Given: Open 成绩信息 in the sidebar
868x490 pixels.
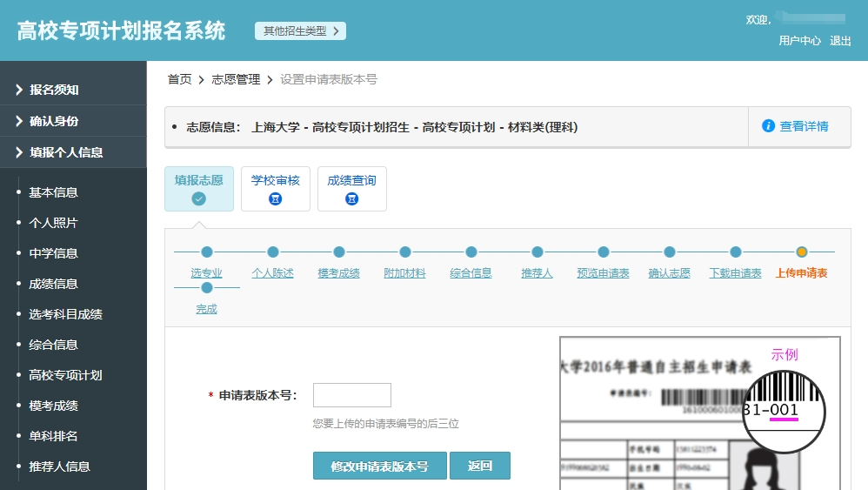Looking at the screenshot, I should 53,284.
